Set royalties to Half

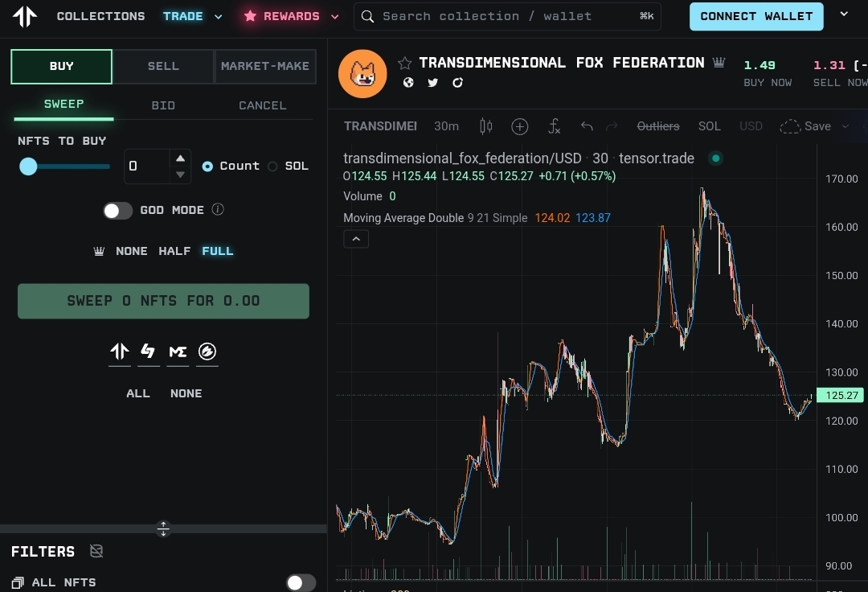[x=174, y=251]
